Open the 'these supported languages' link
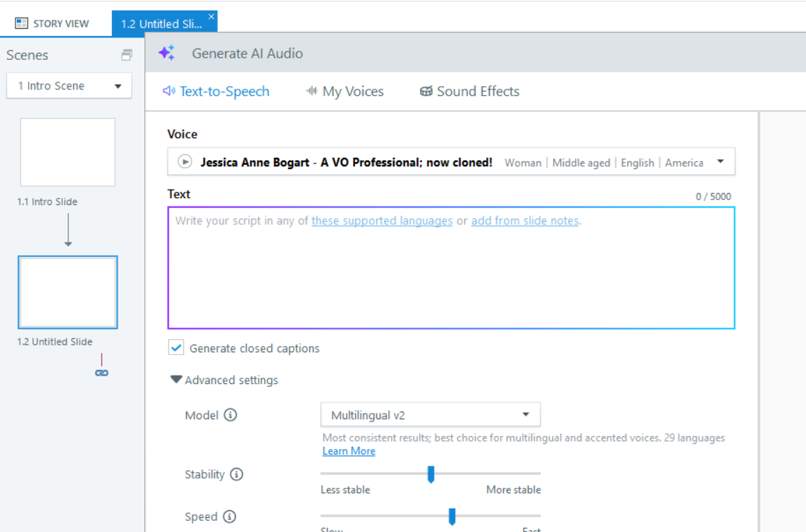Screen dimensions: 806x532 [382, 221]
